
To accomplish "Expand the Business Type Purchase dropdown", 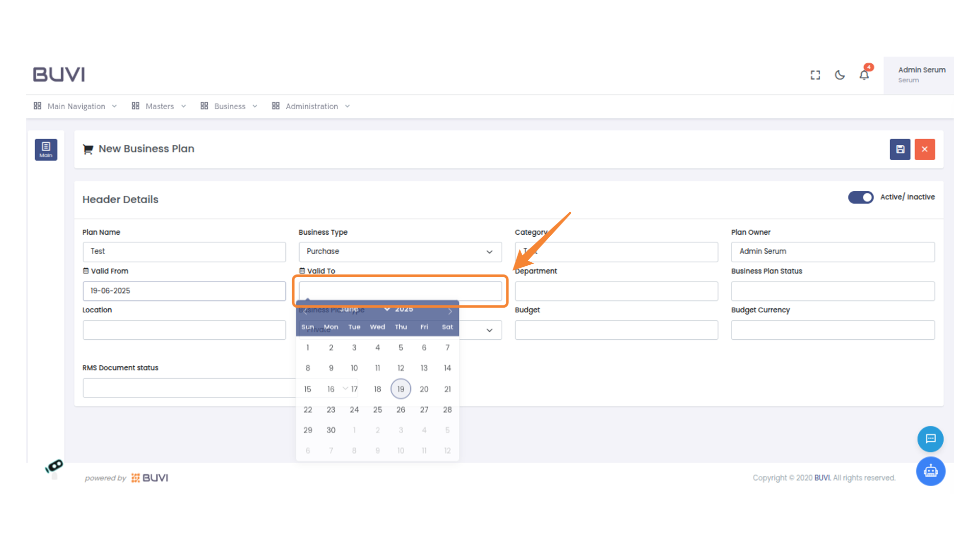I will [400, 252].
